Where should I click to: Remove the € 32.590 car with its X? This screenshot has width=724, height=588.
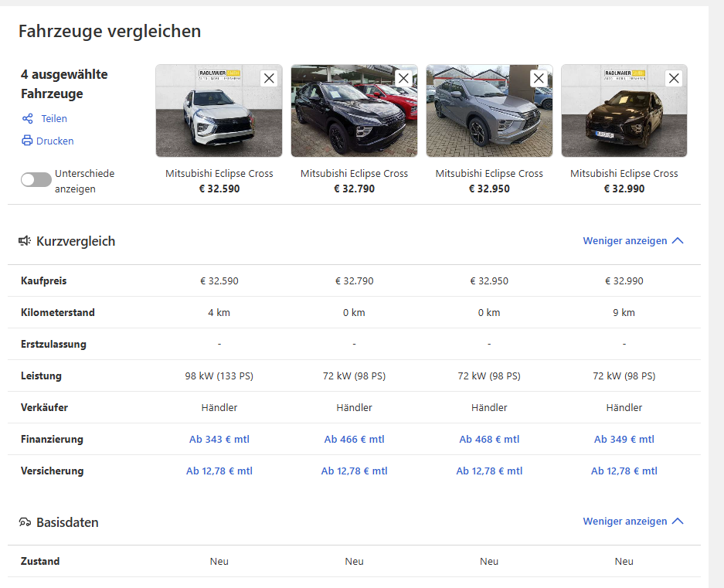269,79
